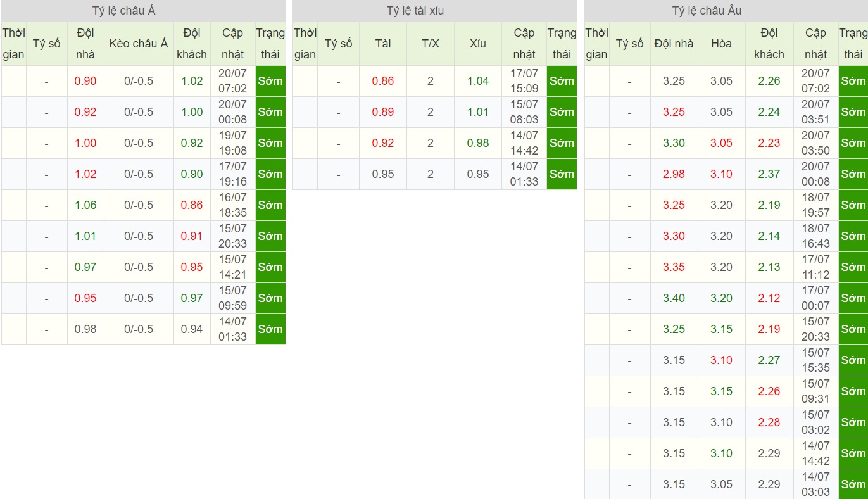The image size is (868, 499).
Task: Click 'Trạng thái' header in châu Á table
Action: (x=270, y=44)
